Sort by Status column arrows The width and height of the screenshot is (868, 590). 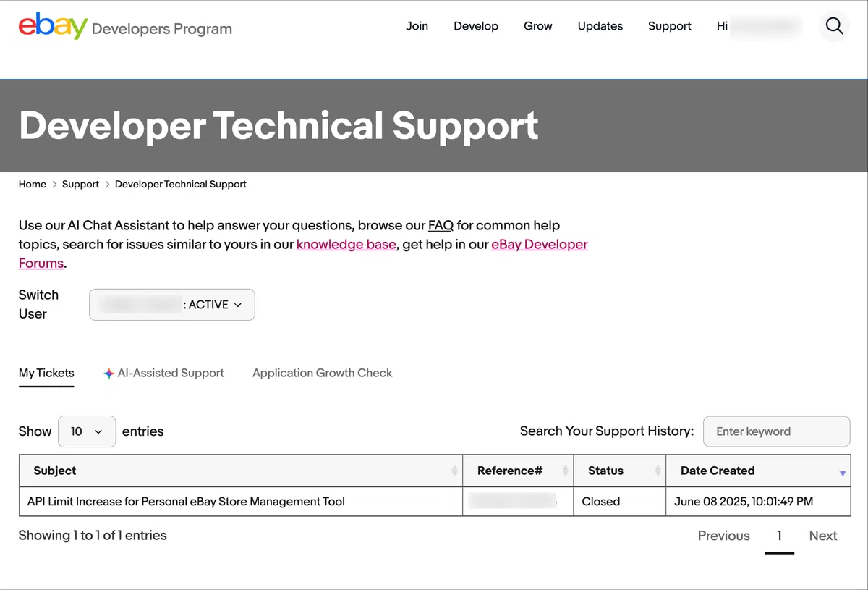point(658,471)
